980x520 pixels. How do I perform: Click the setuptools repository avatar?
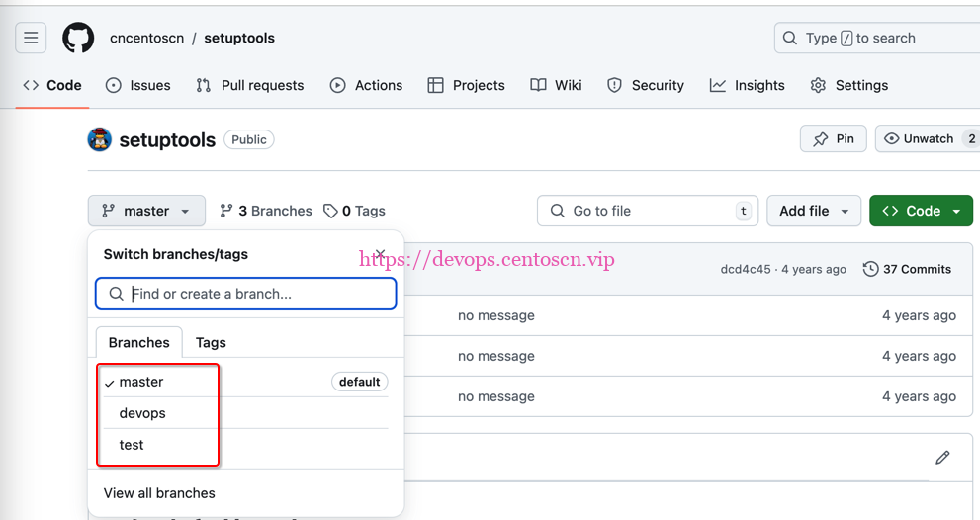[100, 139]
